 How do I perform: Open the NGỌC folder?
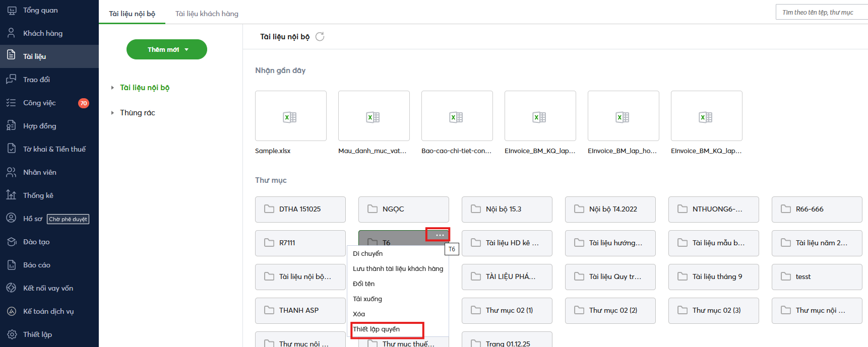tap(403, 209)
